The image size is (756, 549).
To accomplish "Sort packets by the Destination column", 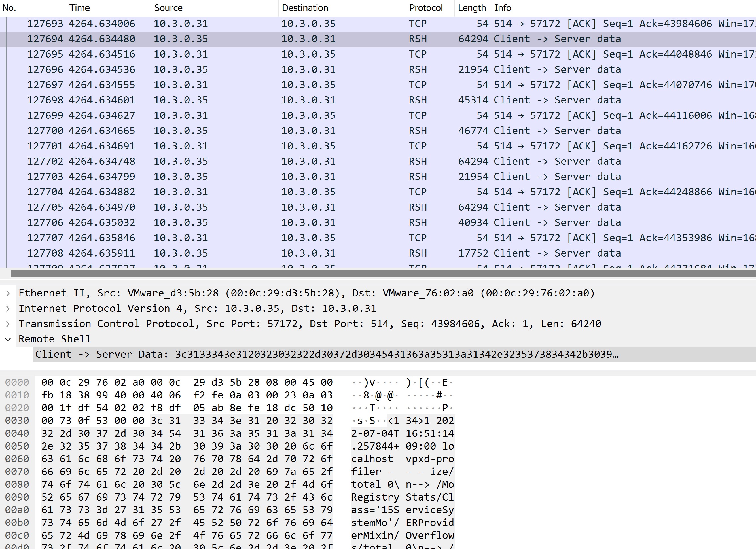I will (305, 8).
